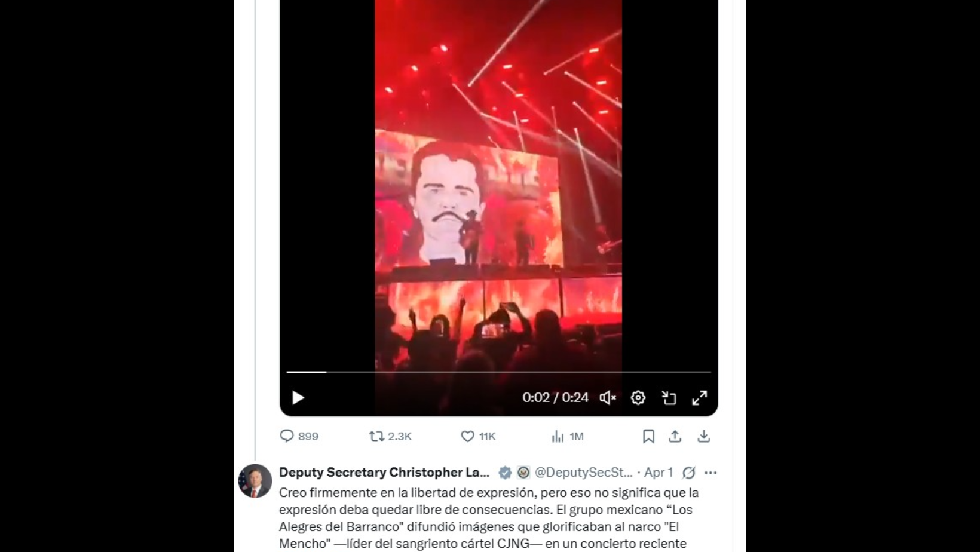Open the @DeputySecSt... handle link
Screen dimensions: 980x552
point(583,473)
